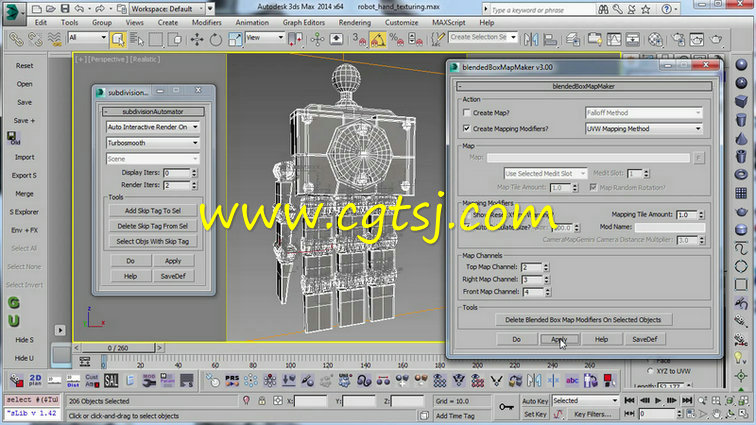Open the MAXScript menu
This screenshot has height=425, width=756.
(x=449, y=23)
